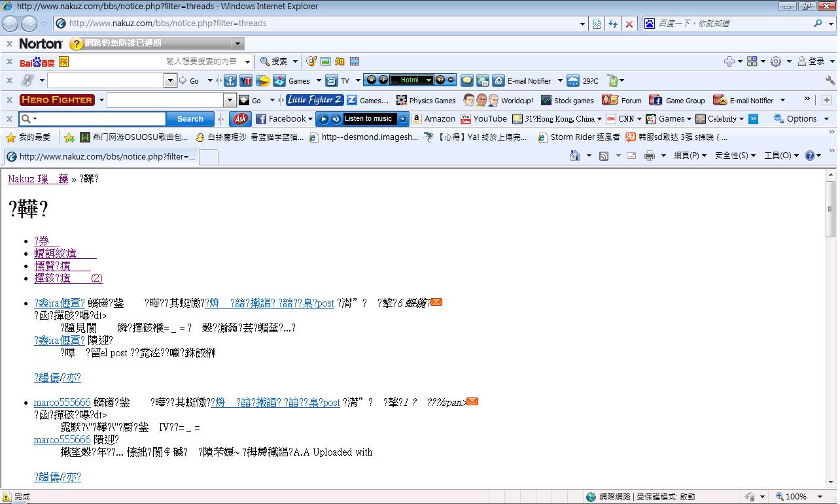Open the Game Group Facebook shortcut
Image resolution: width=840 pixels, height=504 pixels.
click(x=677, y=101)
